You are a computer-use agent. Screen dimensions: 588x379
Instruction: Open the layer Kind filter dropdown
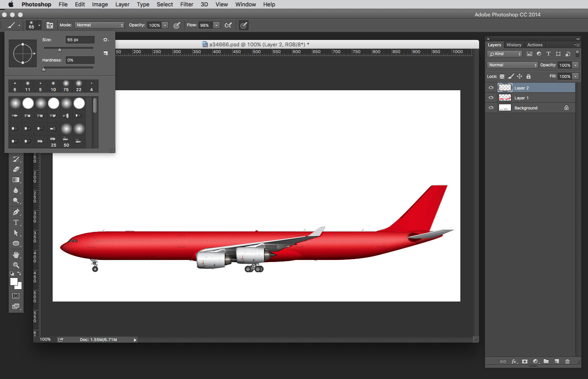[x=505, y=54]
